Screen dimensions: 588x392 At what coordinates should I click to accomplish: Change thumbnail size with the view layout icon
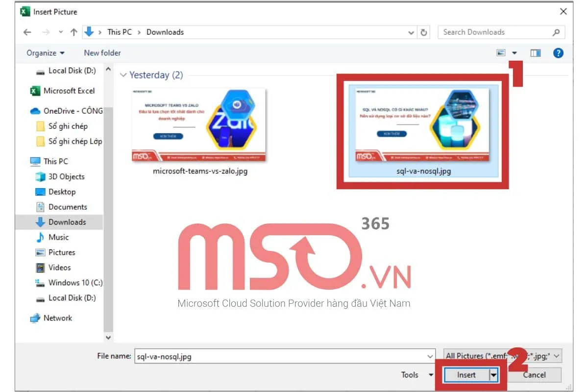501,52
